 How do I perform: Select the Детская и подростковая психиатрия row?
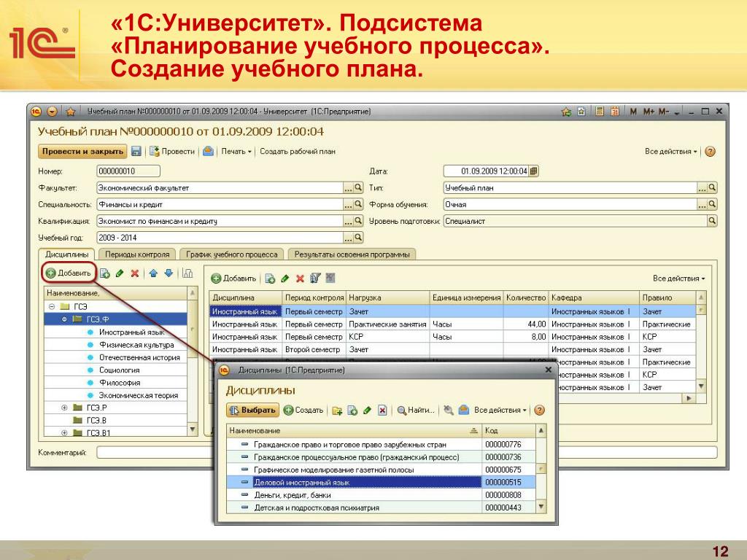381,507
